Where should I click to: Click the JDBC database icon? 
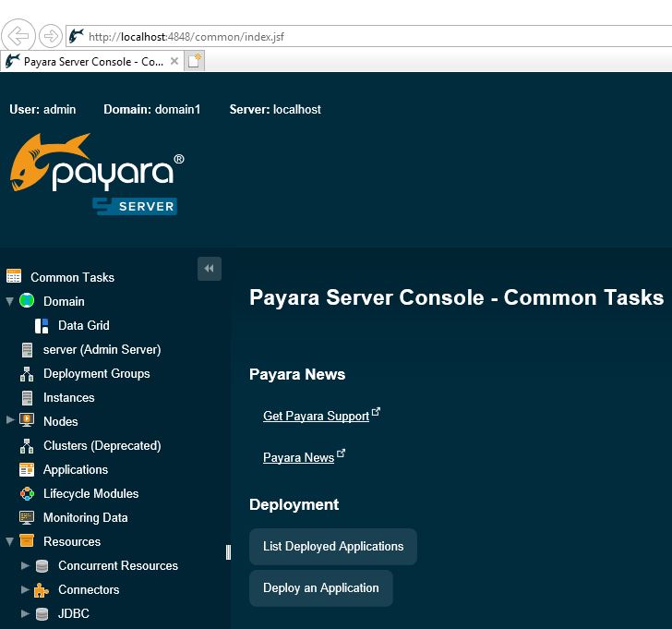click(42, 614)
